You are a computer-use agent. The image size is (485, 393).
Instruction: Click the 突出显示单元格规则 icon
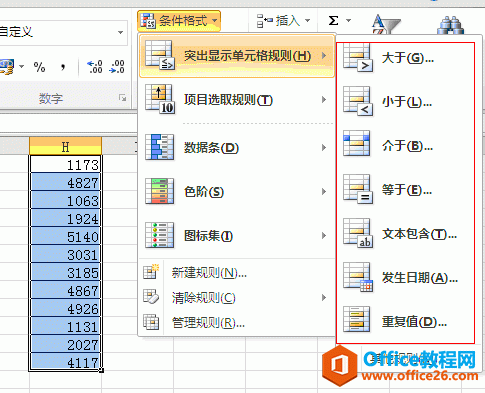[160, 55]
